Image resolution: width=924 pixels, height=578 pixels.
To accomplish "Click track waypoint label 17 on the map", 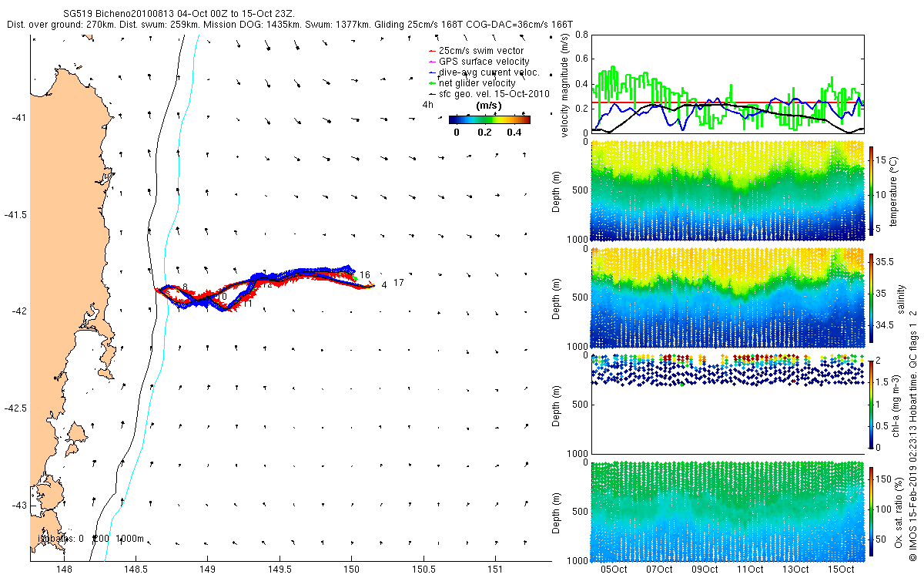I will [399, 283].
